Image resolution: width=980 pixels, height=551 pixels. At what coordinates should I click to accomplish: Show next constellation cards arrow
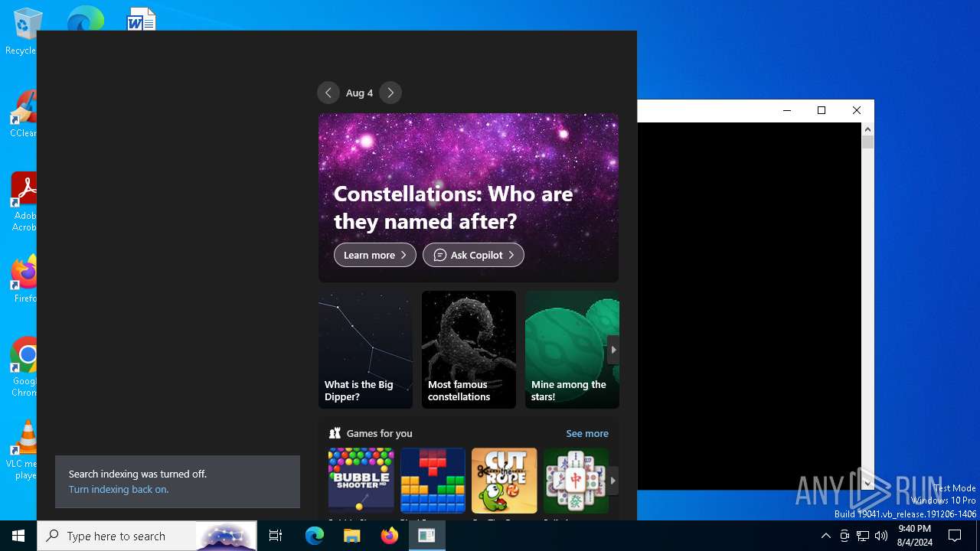click(x=613, y=350)
